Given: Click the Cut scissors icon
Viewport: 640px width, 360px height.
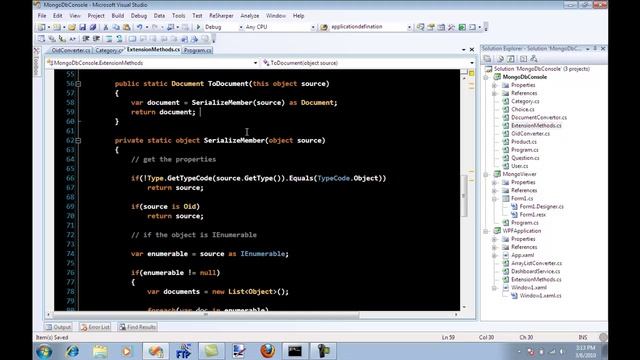Looking at the screenshot, I should coord(106,27).
